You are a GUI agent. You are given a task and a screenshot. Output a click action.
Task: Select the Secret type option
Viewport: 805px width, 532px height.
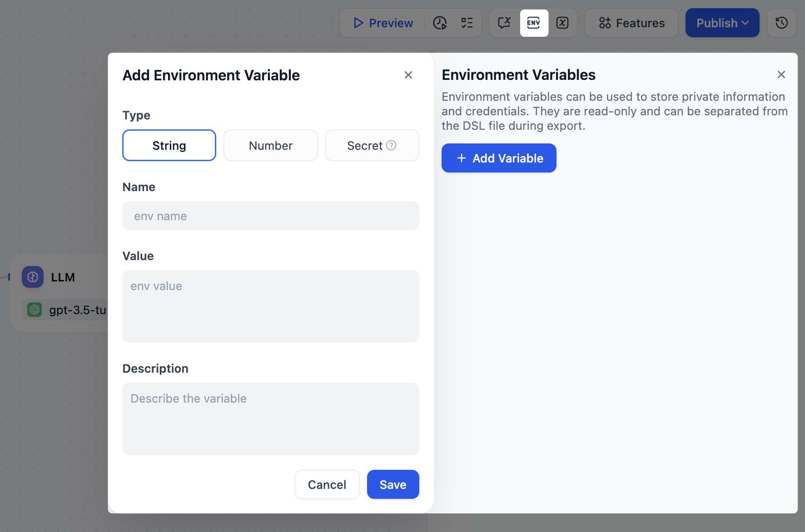pyautogui.click(x=365, y=145)
